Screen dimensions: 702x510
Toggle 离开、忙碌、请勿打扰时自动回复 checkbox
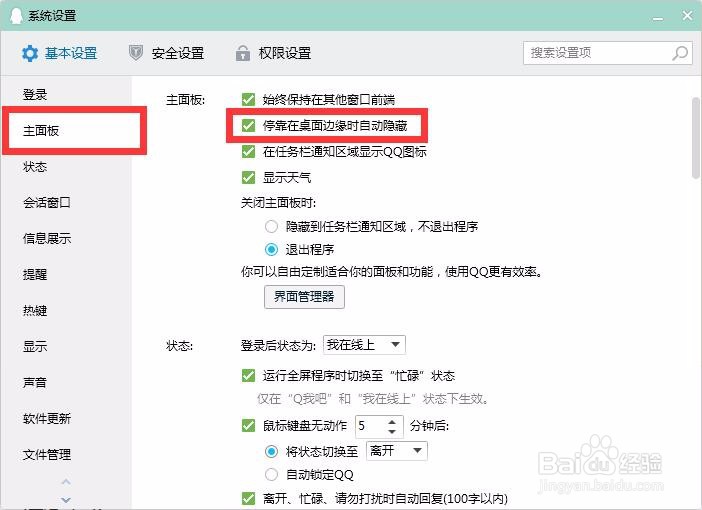248,498
